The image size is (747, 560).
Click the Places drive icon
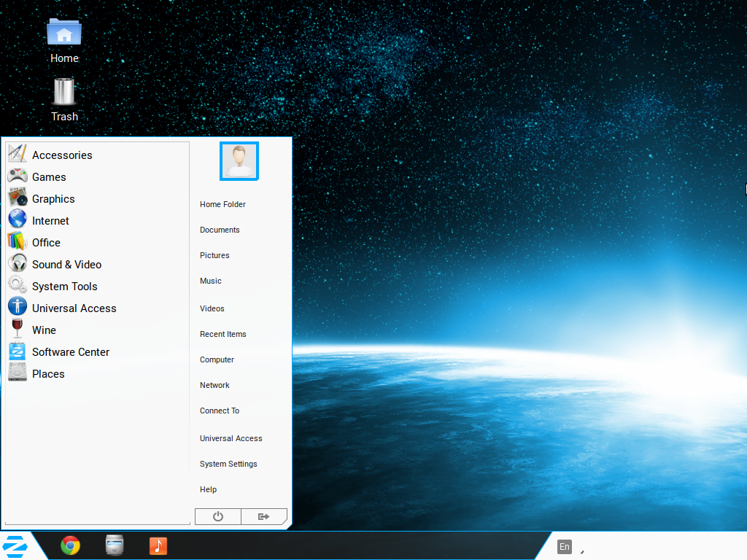pyautogui.click(x=18, y=373)
